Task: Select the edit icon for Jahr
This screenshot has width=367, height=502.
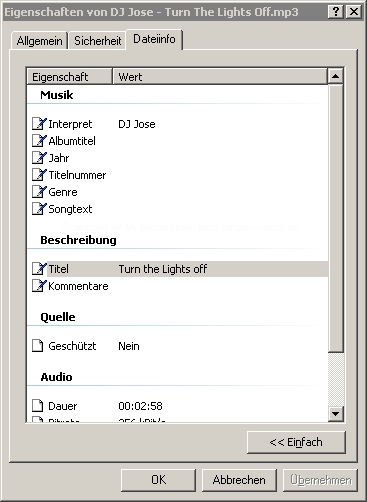Action: pyautogui.click(x=39, y=158)
